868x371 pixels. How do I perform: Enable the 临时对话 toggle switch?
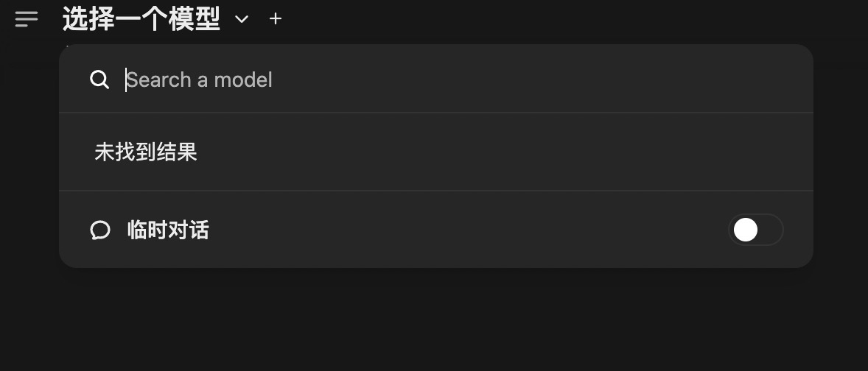click(755, 230)
